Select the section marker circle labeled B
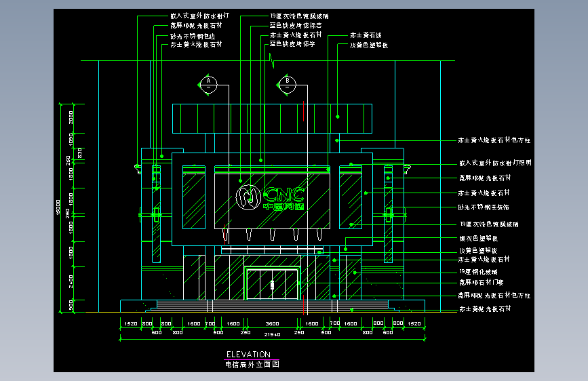The width and height of the screenshot is (588, 381). pyautogui.click(x=288, y=85)
